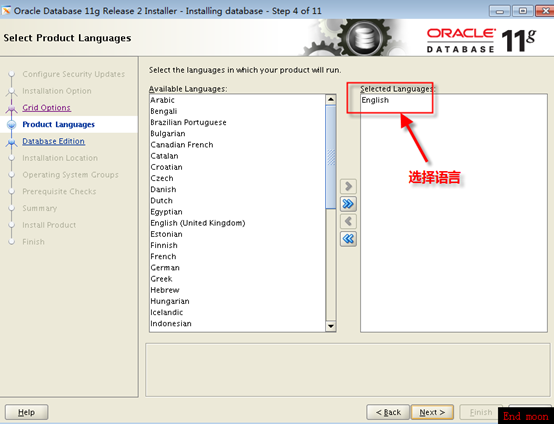Maximize the Oracle installer window
This screenshot has height=424, width=554.
[523, 11]
